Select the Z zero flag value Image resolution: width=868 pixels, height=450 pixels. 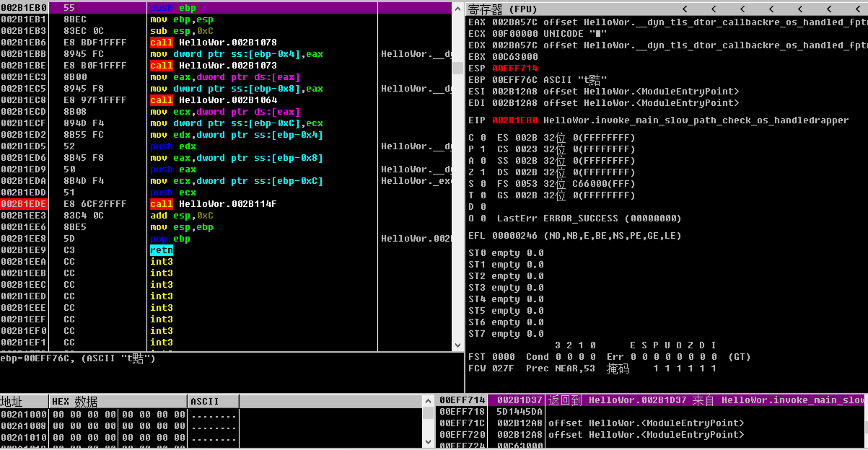pos(483,172)
